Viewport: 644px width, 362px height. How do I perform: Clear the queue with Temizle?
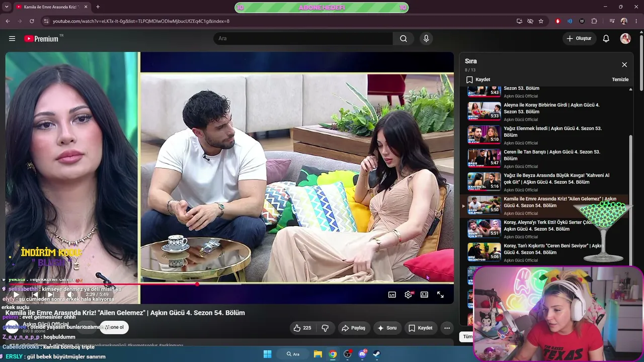click(620, 79)
